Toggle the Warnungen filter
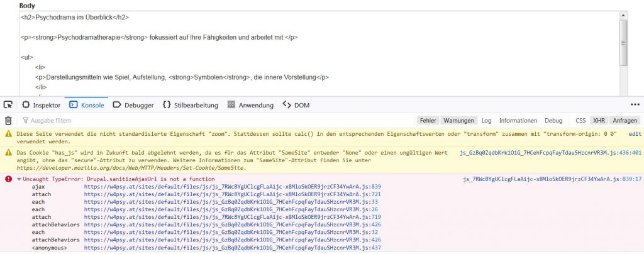Viewport: 644px width, 254px height. (458, 120)
